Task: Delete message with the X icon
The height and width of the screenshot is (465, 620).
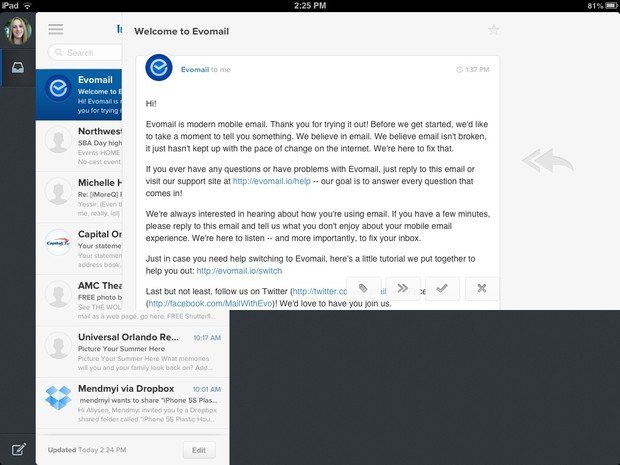Action: (x=482, y=288)
